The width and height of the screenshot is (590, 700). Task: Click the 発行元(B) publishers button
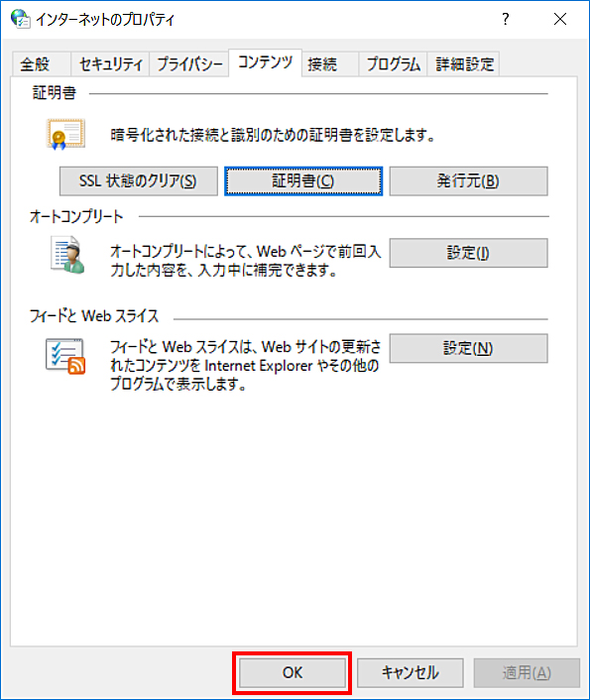click(x=468, y=181)
